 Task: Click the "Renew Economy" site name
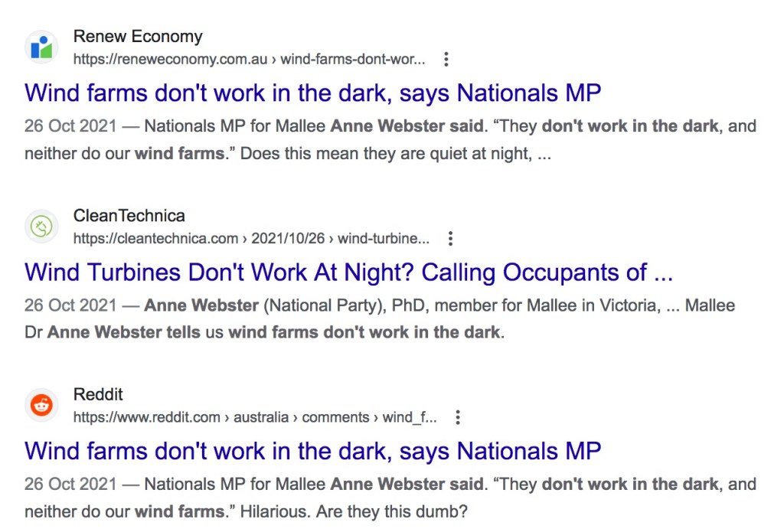[x=138, y=37]
